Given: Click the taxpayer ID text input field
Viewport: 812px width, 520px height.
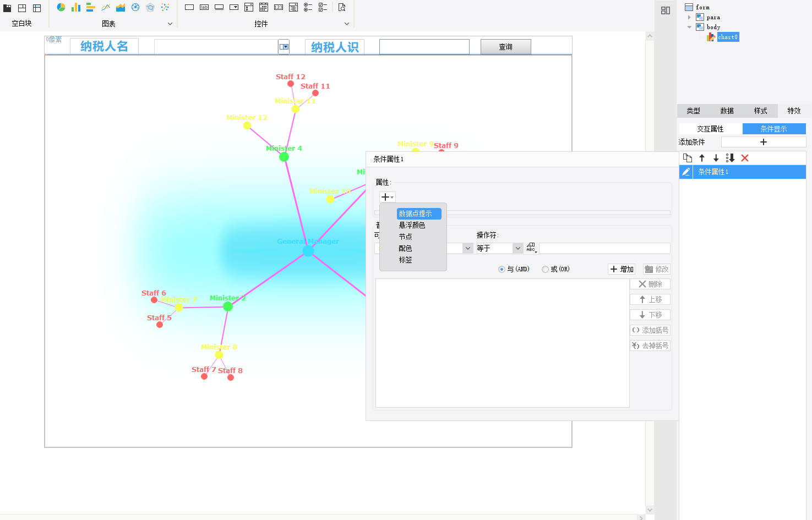Looking at the screenshot, I should pos(424,47).
